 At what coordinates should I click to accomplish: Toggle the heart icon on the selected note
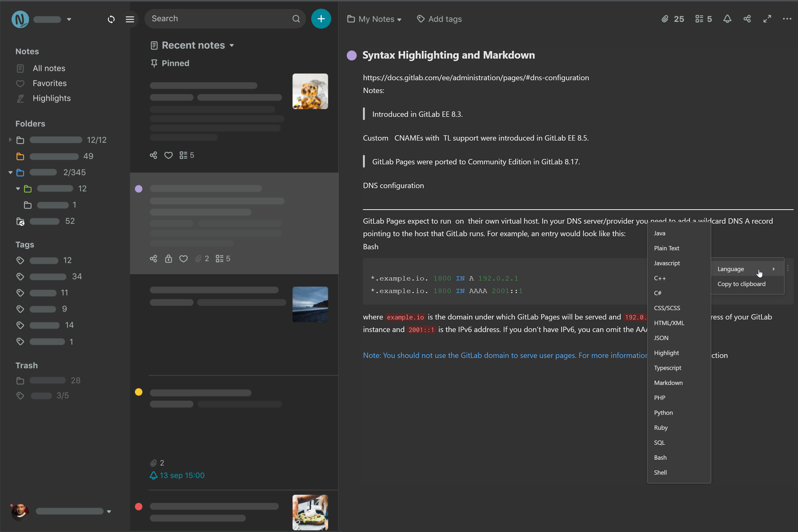tap(183, 259)
